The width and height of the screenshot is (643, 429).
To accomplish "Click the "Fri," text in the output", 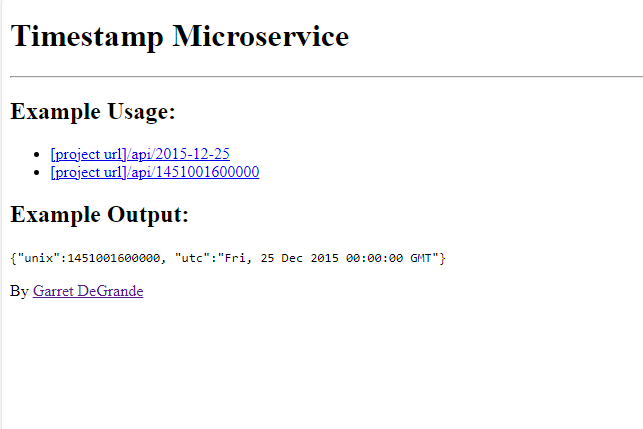I will click(x=239, y=258).
